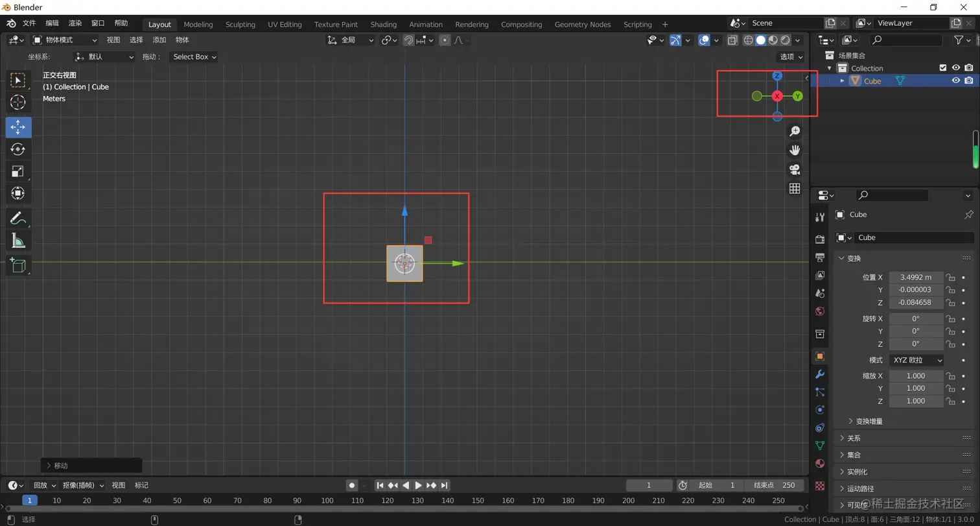Open Tool properties tab with wrench-screwdriver icon
980x526 pixels.
[820, 217]
